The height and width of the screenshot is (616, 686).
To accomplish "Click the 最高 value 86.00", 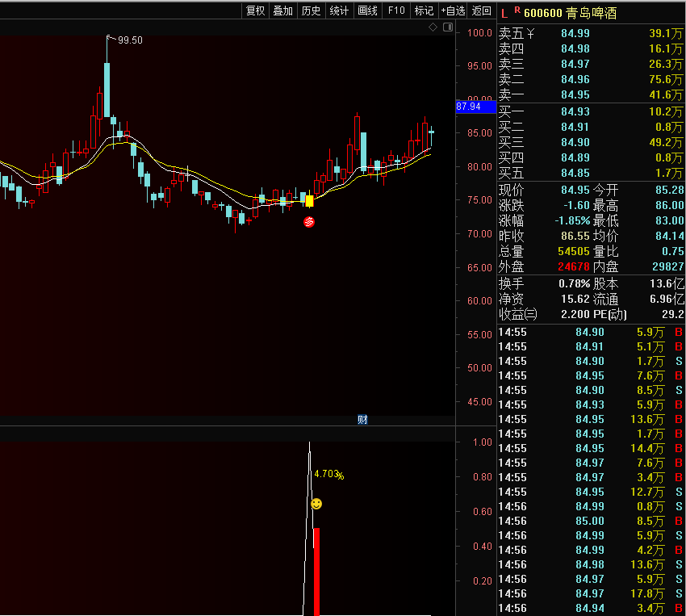I will tap(669, 205).
